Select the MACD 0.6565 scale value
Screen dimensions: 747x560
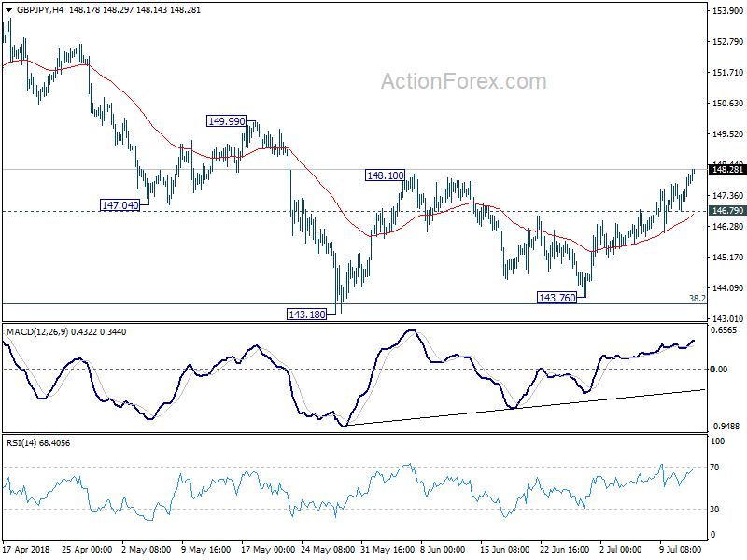click(x=723, y=330)
